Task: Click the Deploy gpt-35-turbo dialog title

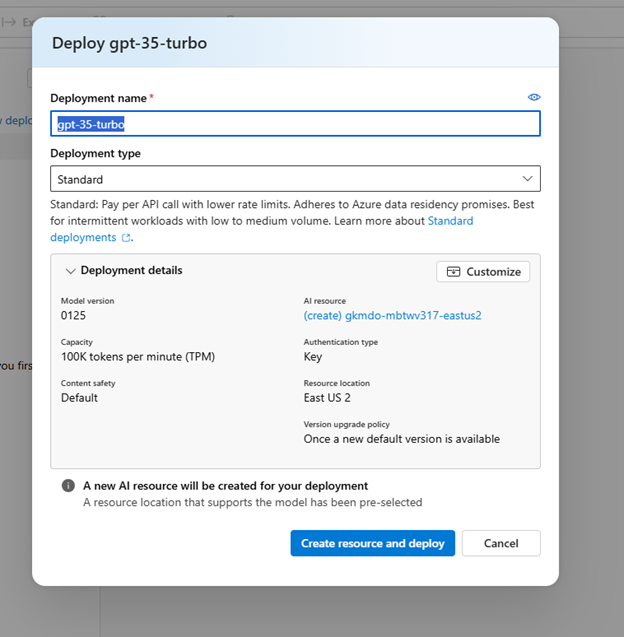Action: coord(129,43)
